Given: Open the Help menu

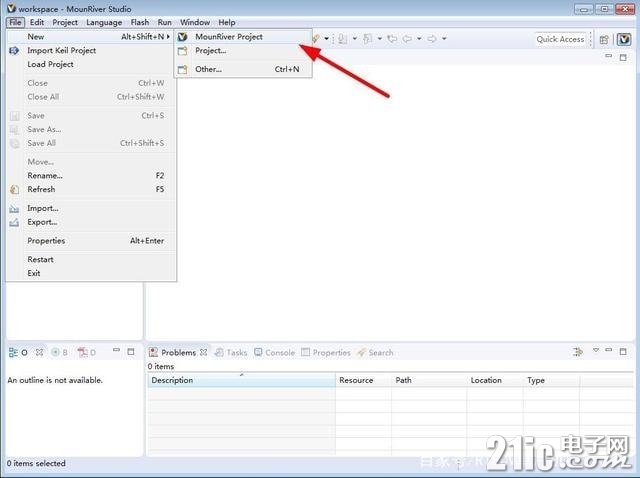Looking at the screenshot, I should click(227, 22).
